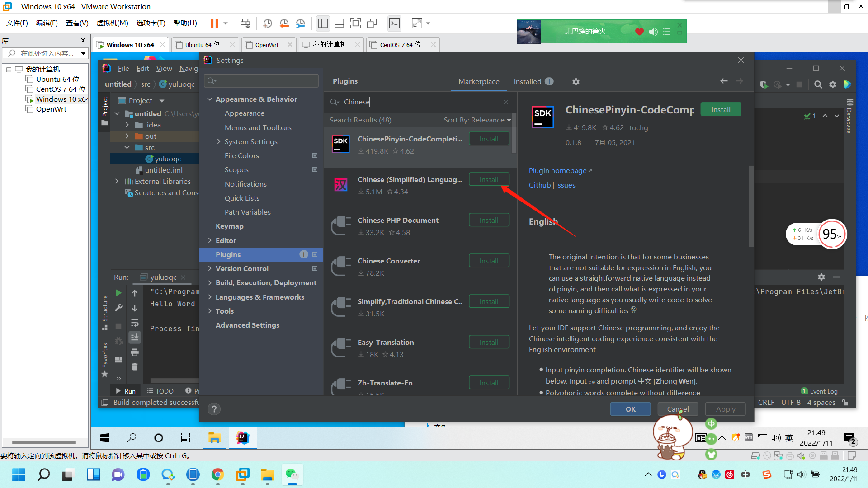This screenshot has width=868, height=488.
Task: Click the OK button to confirm settings
Action: 630,409
